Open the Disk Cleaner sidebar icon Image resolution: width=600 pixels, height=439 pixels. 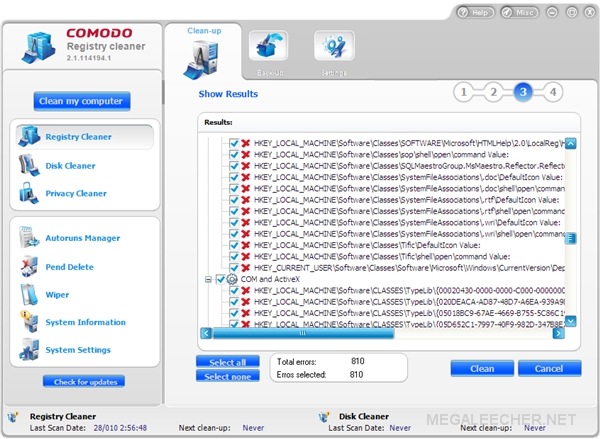[29, 165]
